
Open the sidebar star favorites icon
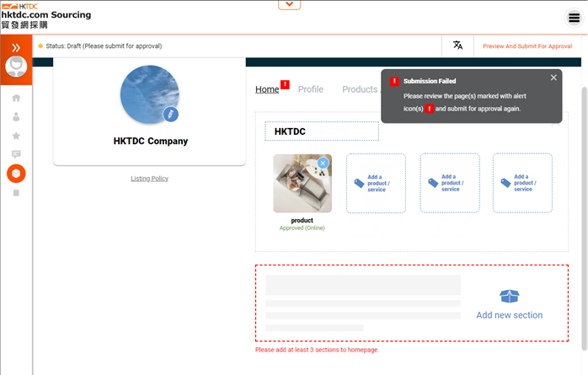point(16,136)
